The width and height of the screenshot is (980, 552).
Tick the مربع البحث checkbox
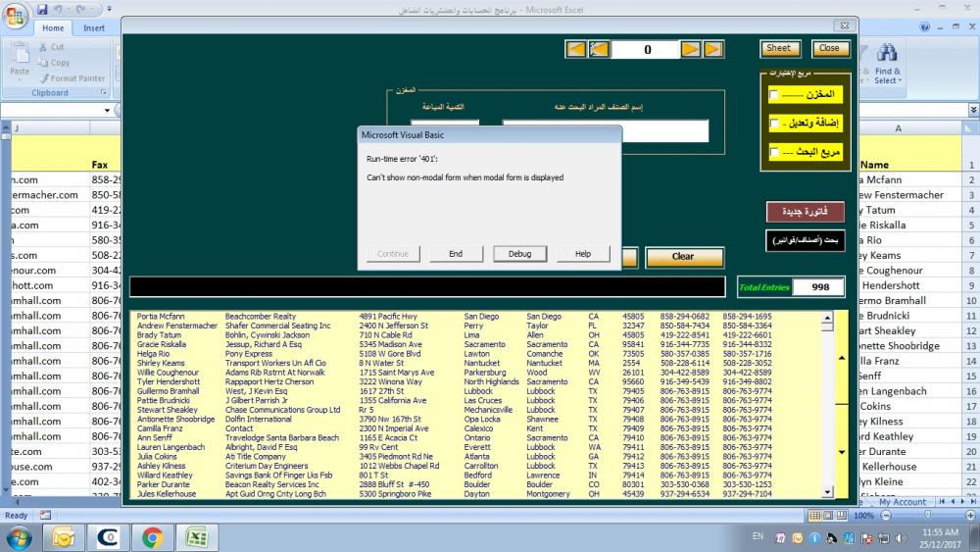[774, 153]
